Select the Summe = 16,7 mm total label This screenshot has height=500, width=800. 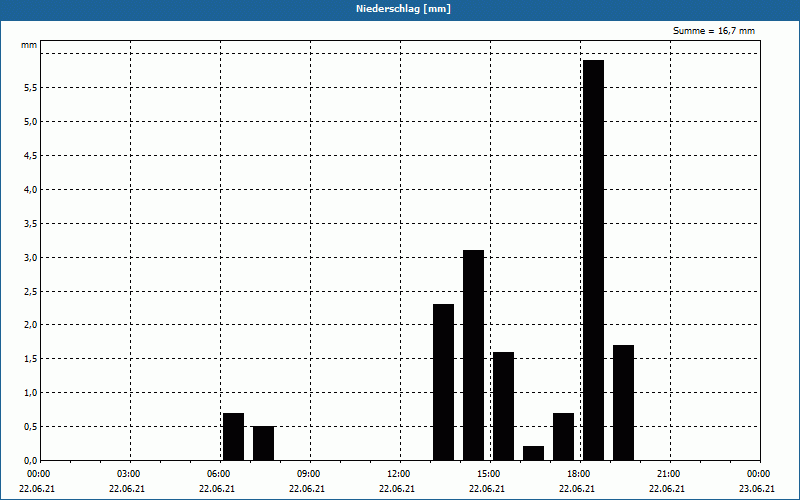click(x=714, y=31)
